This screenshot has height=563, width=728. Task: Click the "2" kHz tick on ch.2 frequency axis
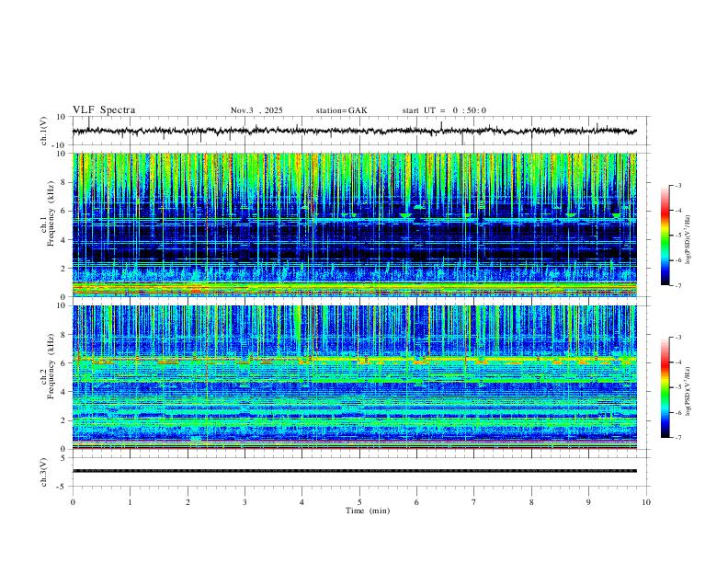[x=63, y=420]
